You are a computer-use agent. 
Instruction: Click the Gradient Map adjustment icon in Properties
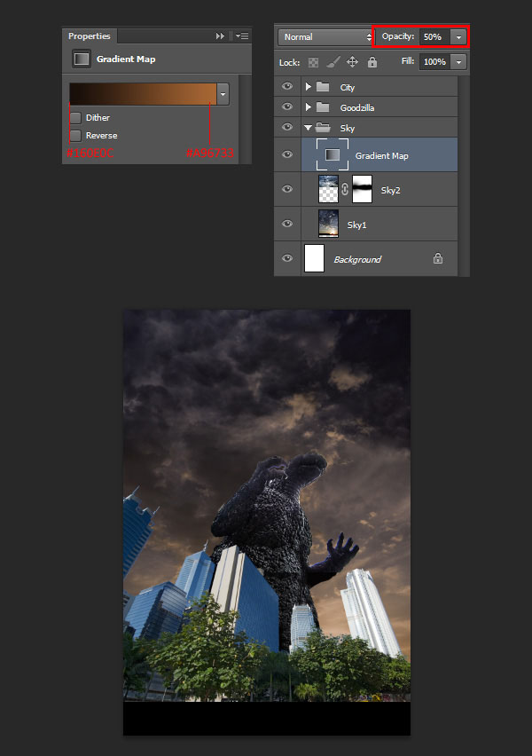pyautogui.click(x=82, y=59)
